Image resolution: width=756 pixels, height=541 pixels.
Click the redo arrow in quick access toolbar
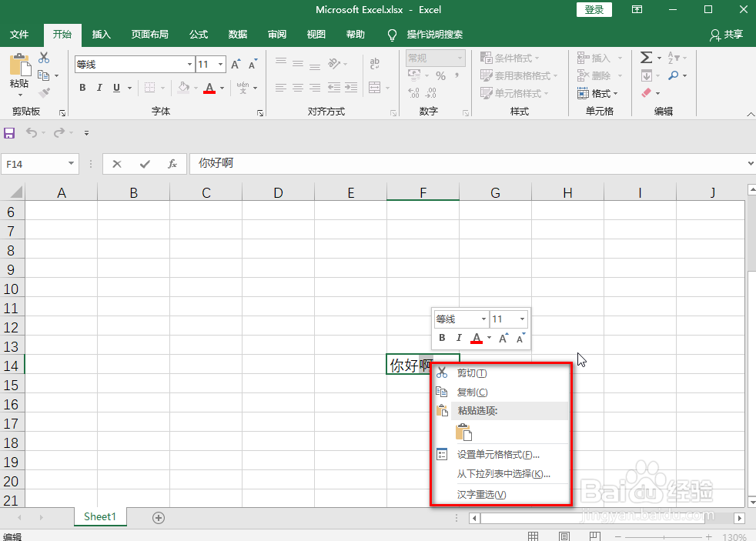(59, 132)
